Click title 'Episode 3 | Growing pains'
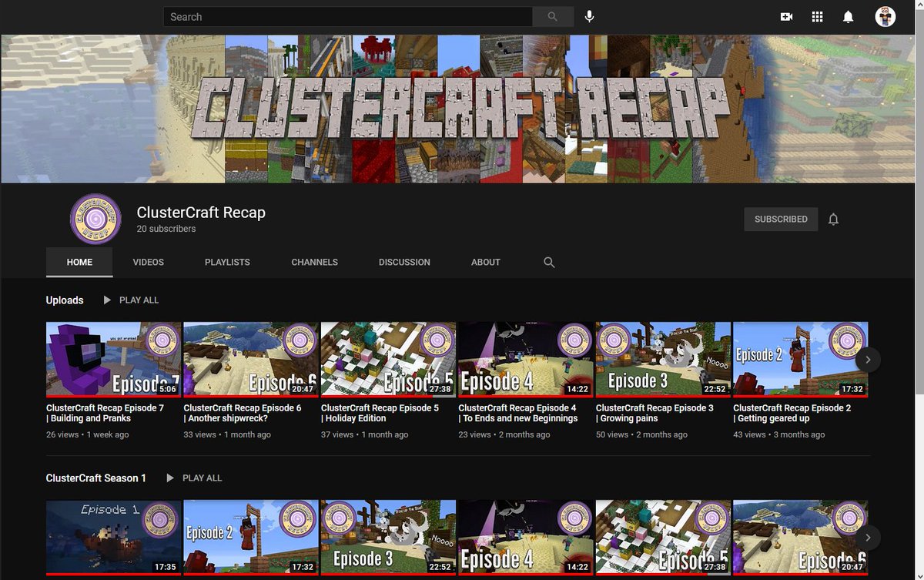 click(x=654, y=413)
